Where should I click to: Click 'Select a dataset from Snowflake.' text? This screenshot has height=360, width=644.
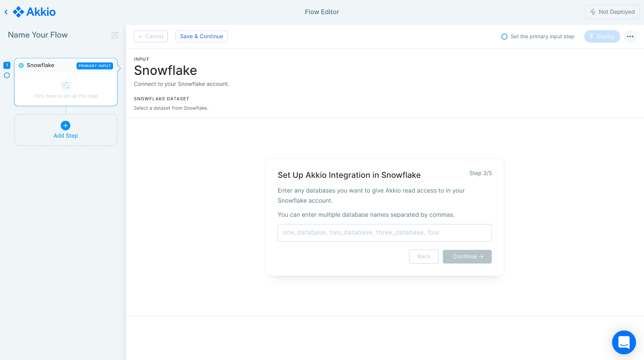[x=171, y=108]
